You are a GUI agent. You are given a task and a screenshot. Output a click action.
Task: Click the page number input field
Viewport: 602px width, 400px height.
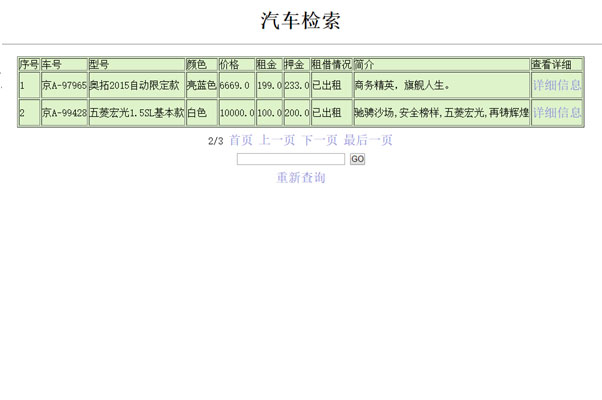pyautogui.click(x=291, y=159)
